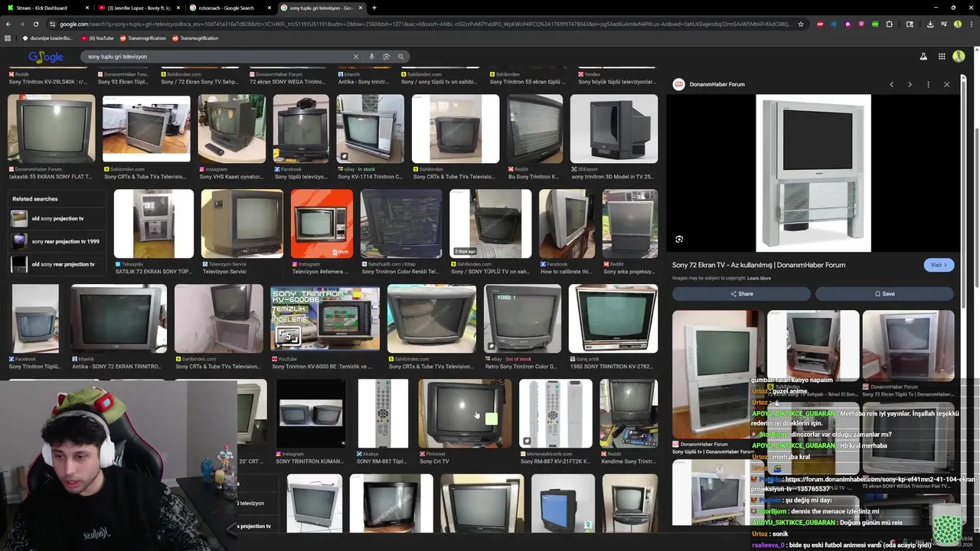Save the image with Save button
This screenshot has width=980, height=551.
point(884,294)
